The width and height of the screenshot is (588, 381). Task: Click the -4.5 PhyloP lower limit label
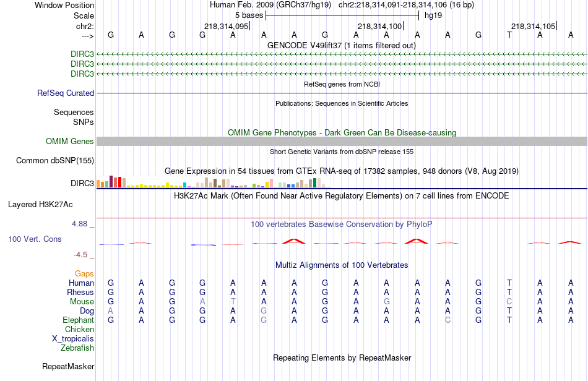(x=80, y=255)
